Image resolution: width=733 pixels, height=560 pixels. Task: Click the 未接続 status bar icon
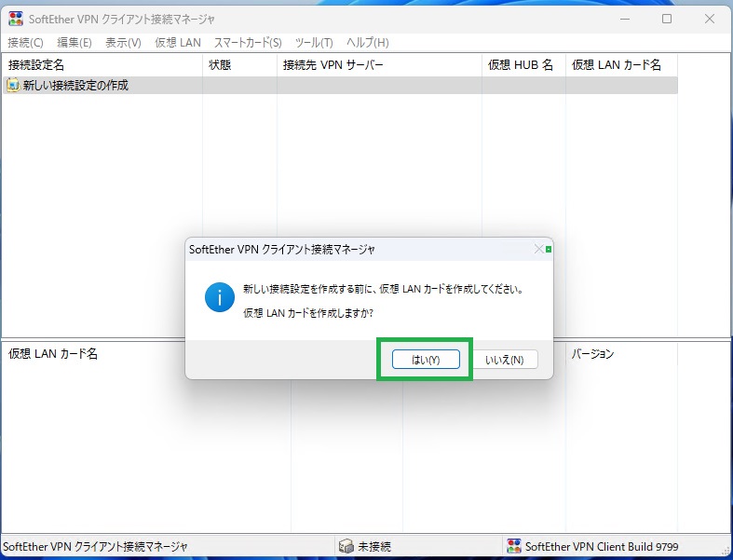[x=346, y=547]
